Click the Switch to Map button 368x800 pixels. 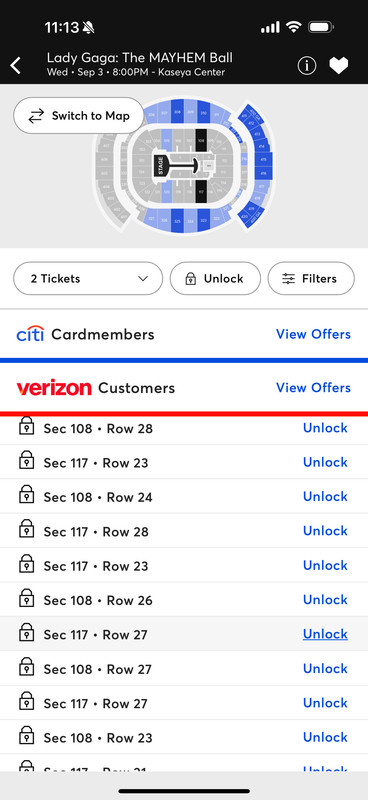pos(79,116)
